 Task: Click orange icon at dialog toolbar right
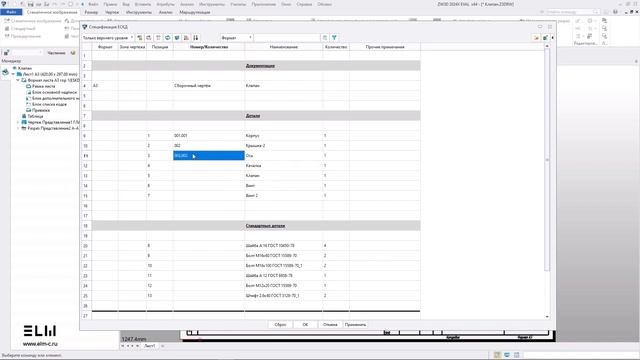536,38
